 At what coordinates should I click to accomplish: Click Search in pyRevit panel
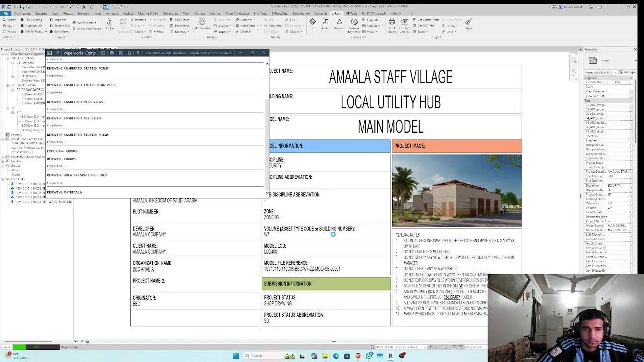(x=10, y=20)
